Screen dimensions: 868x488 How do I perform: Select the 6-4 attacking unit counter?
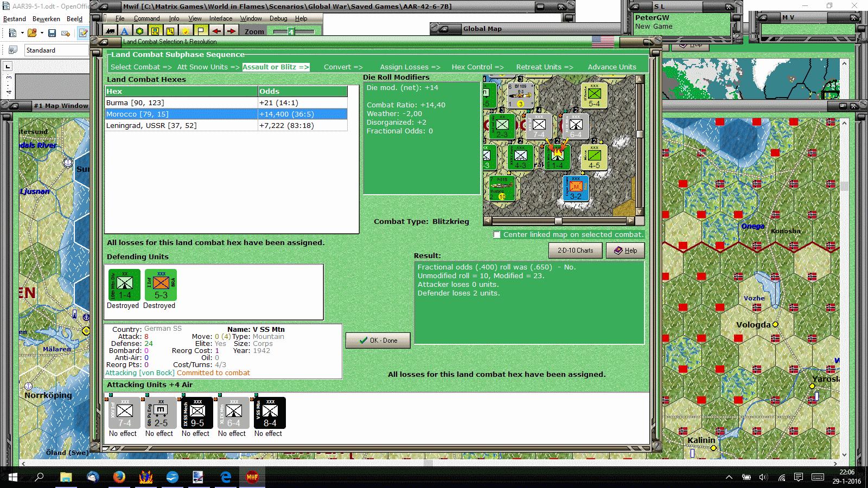tap(233, 413)
